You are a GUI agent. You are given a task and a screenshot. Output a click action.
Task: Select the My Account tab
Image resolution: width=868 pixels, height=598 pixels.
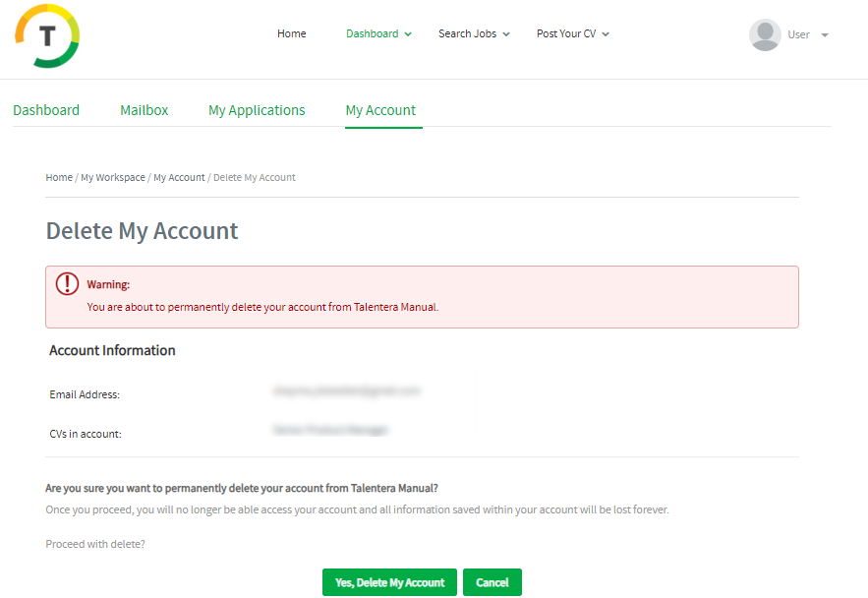click(380, 110)
